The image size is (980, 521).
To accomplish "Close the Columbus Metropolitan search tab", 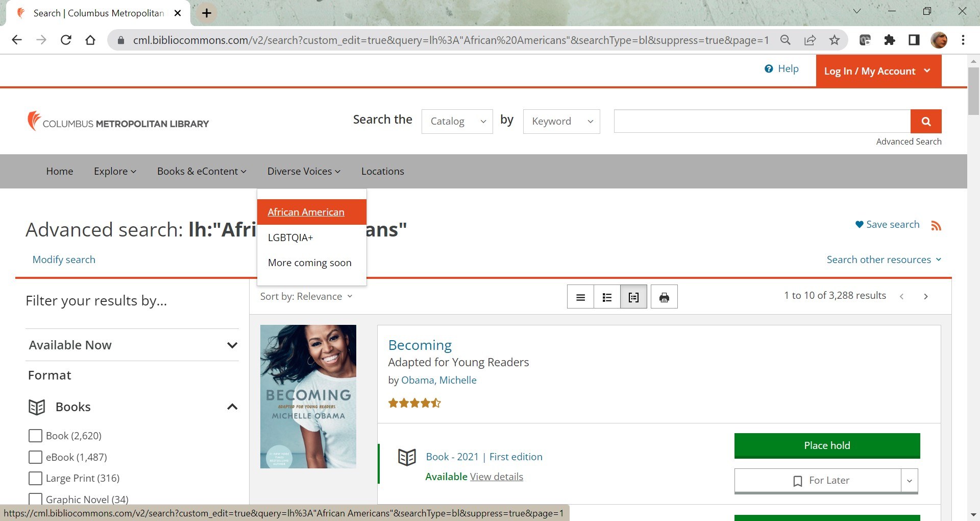I will click(178, 13).
